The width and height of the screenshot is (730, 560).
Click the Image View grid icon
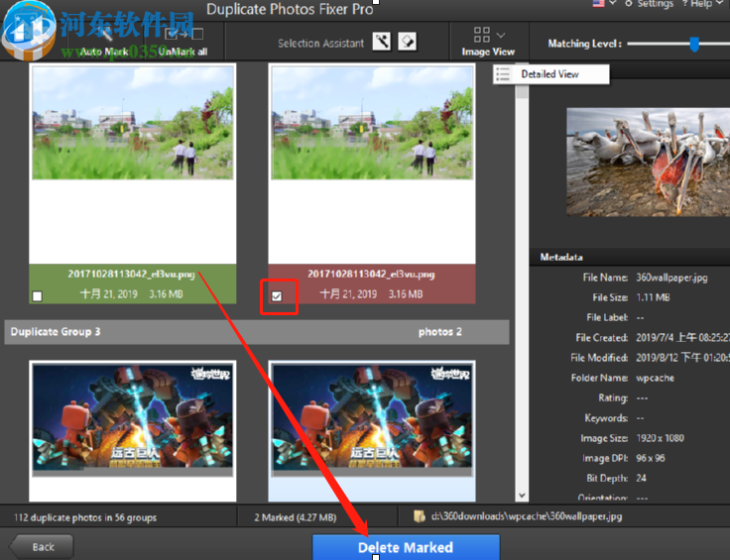[481, 35]
